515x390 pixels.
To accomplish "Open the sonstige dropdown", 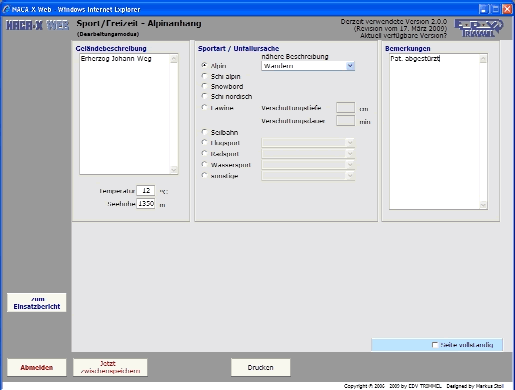I will [x=308, y=175].
